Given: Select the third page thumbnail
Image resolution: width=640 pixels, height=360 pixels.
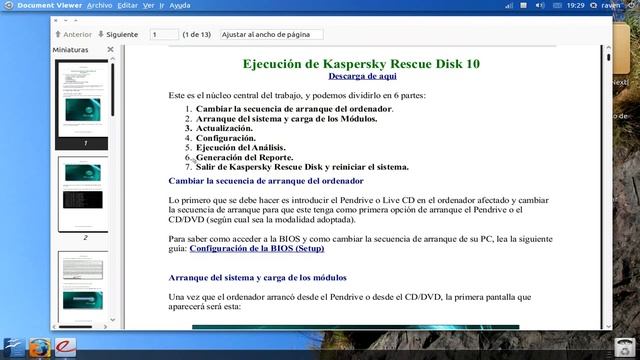Looking at the screenshot, I should [83, 287].
